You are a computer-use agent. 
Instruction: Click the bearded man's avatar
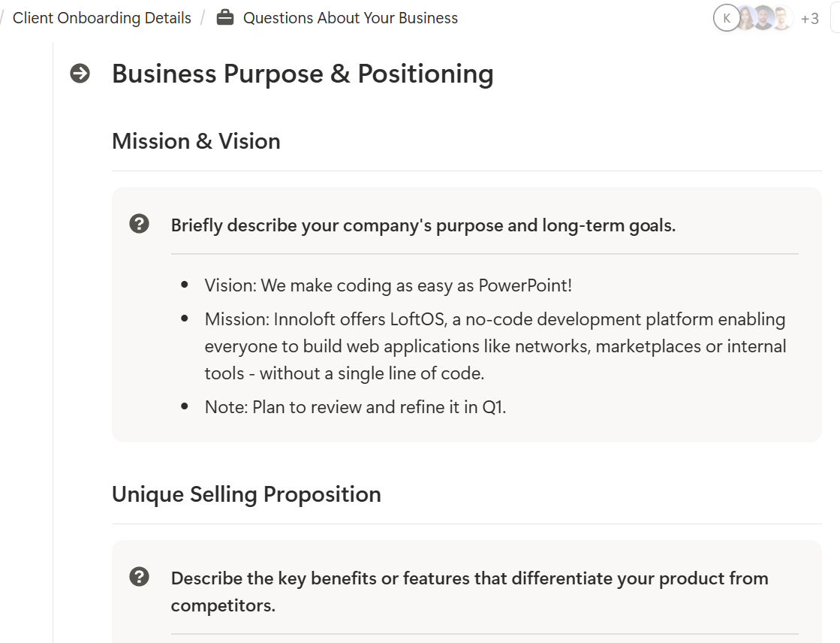[763, 18]
